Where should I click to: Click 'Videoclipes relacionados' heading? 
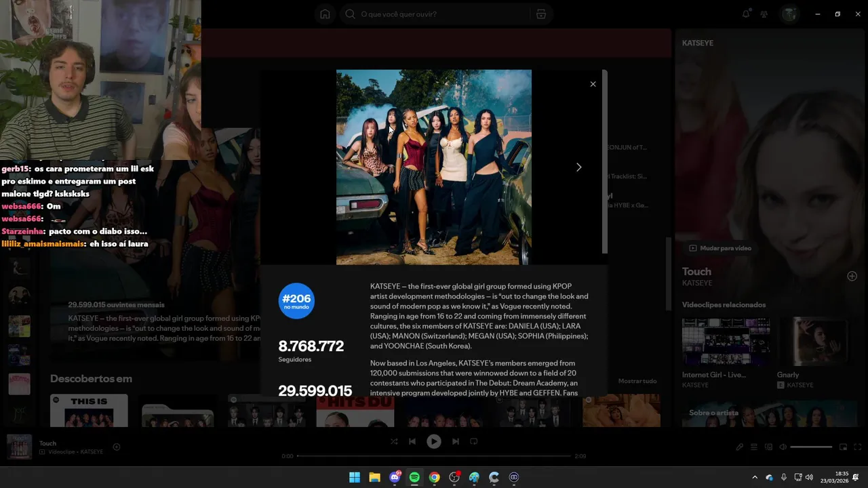(724, 305)
